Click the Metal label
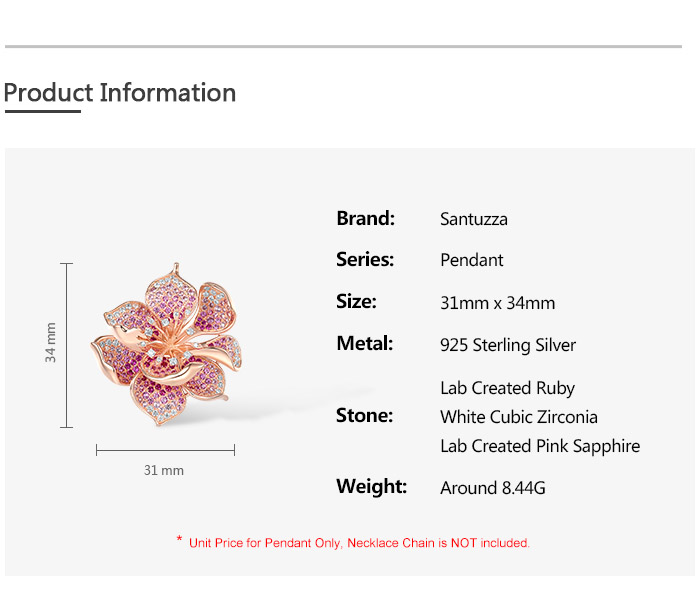 [364, 343]
